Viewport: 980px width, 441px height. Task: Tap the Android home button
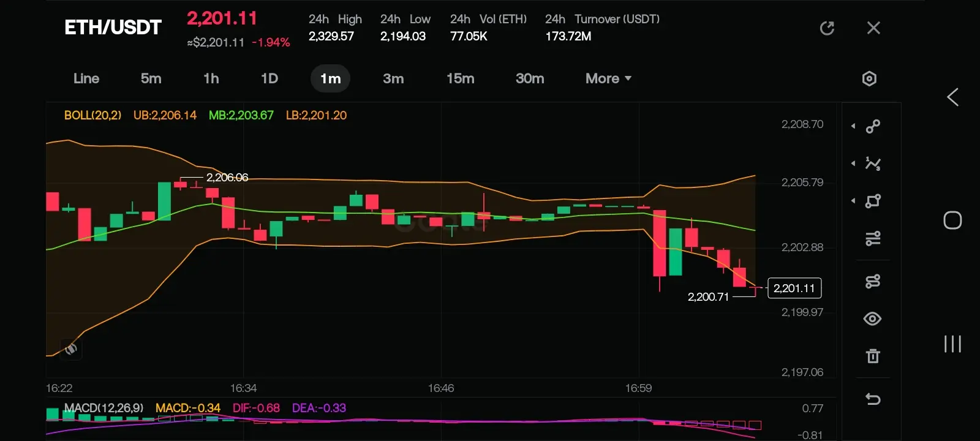tap(952, 221)
